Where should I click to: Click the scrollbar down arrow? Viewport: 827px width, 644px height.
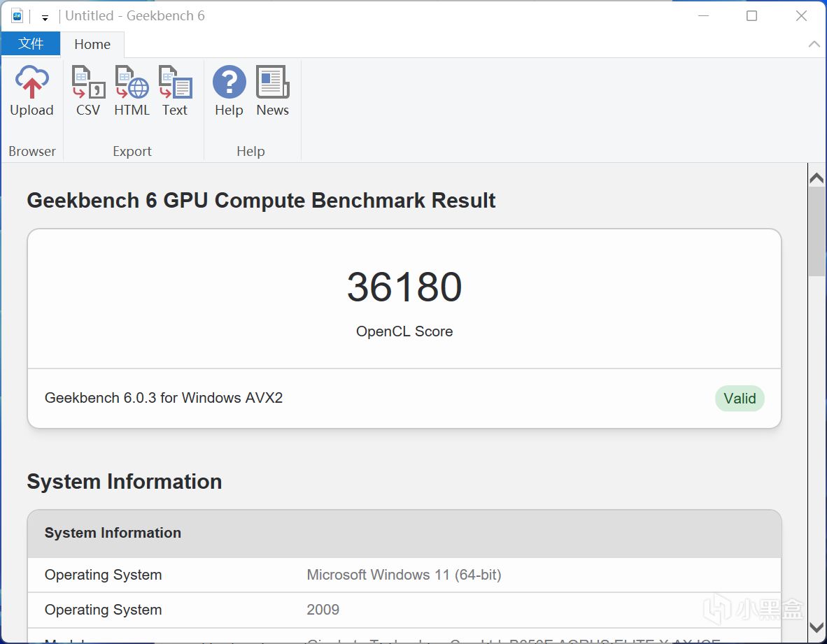click(x=817, y=628)
